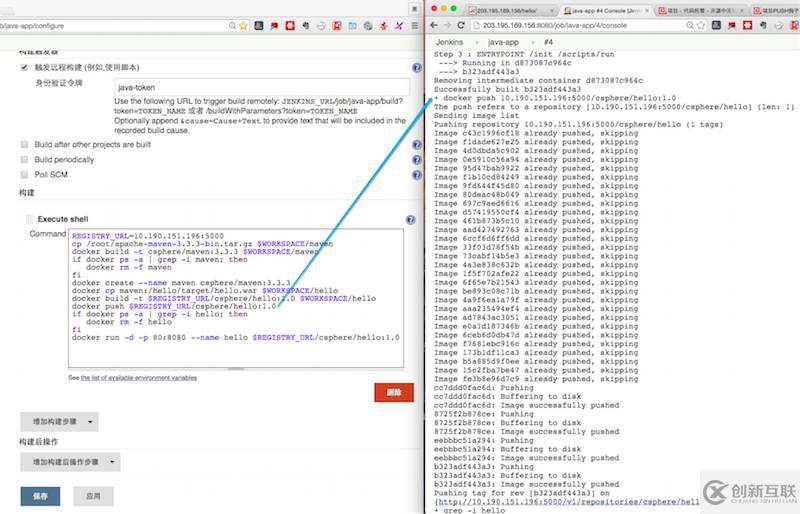
Task: Open the Chrome hamburger menu in the left window
Action: pyautogui.click(x=415, y=26)
